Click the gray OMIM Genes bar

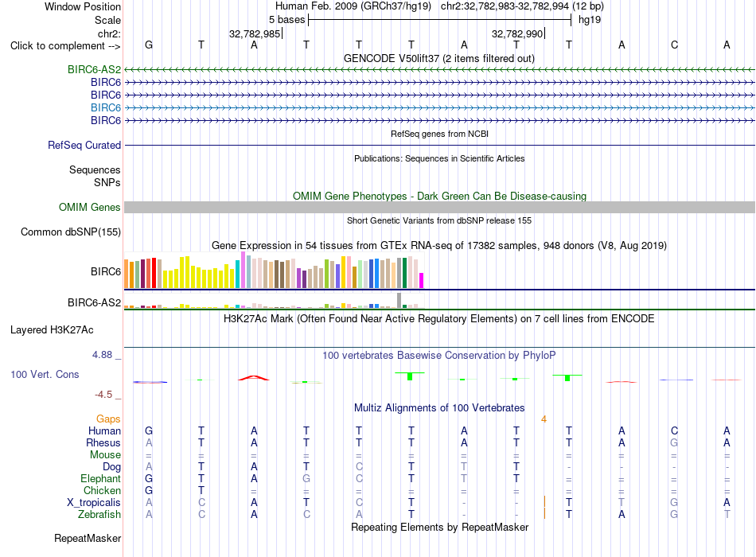coord(439,208)
